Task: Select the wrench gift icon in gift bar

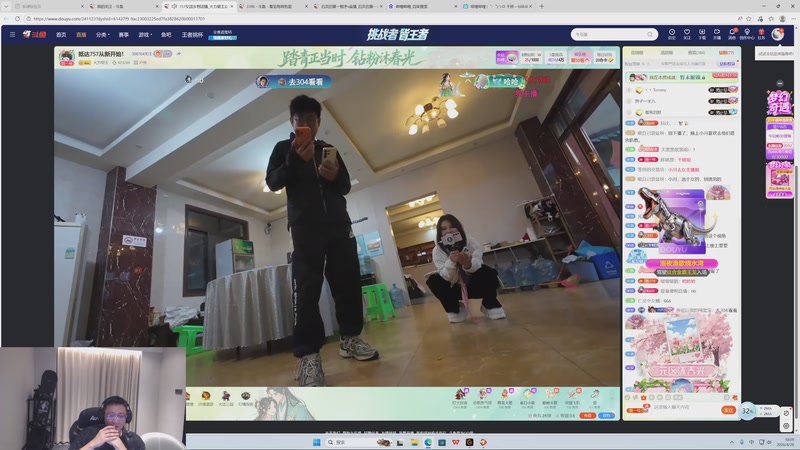Action: point(595,395)
